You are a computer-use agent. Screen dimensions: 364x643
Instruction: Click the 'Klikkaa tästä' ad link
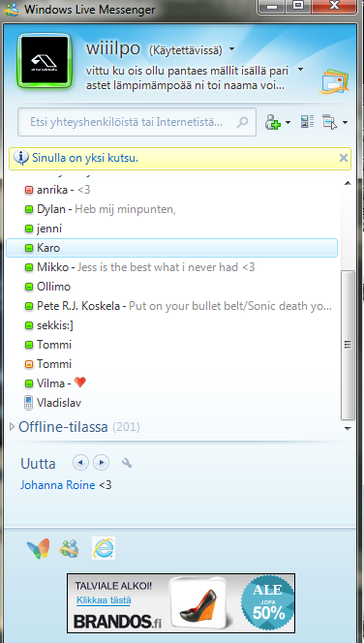click(104, 600)
